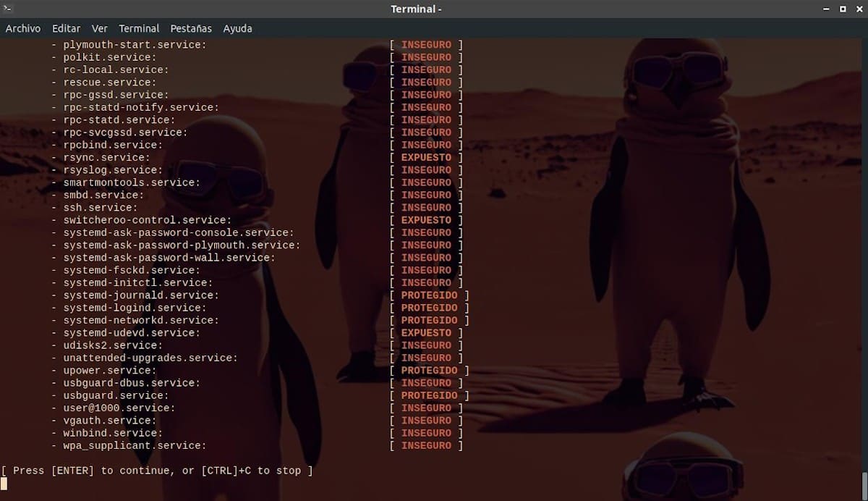Viewport: 868px width, 501px height.
Task: Minimize the Terminal window
Action: click(825, 9)
